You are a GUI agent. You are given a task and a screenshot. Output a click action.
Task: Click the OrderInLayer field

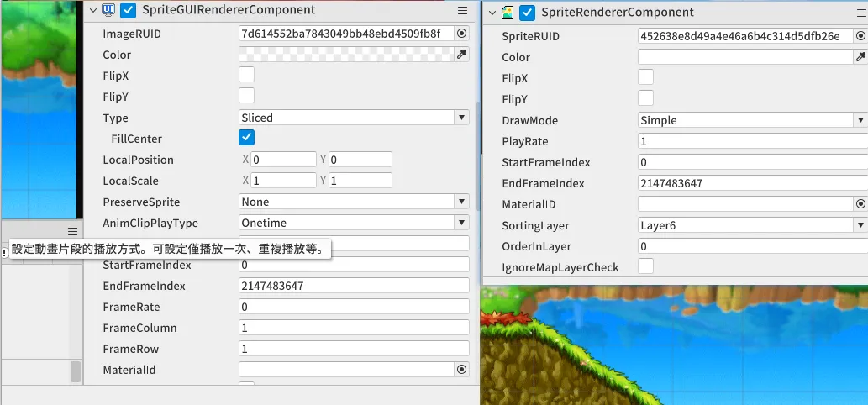pos(753,246)
